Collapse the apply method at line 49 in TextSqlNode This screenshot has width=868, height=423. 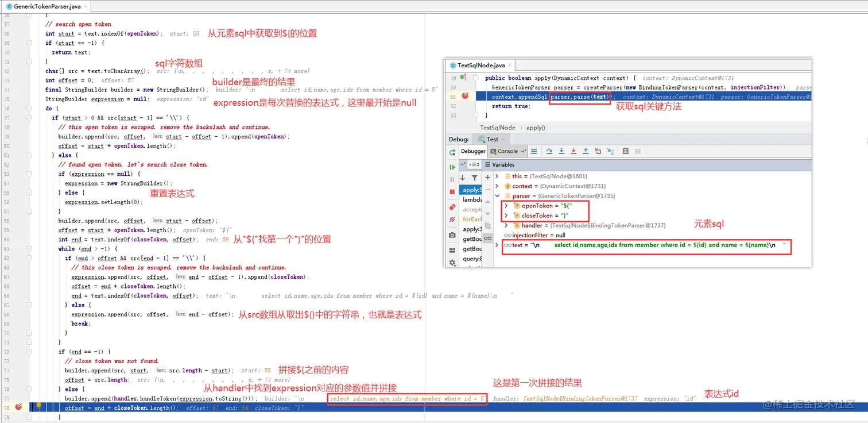475,78
